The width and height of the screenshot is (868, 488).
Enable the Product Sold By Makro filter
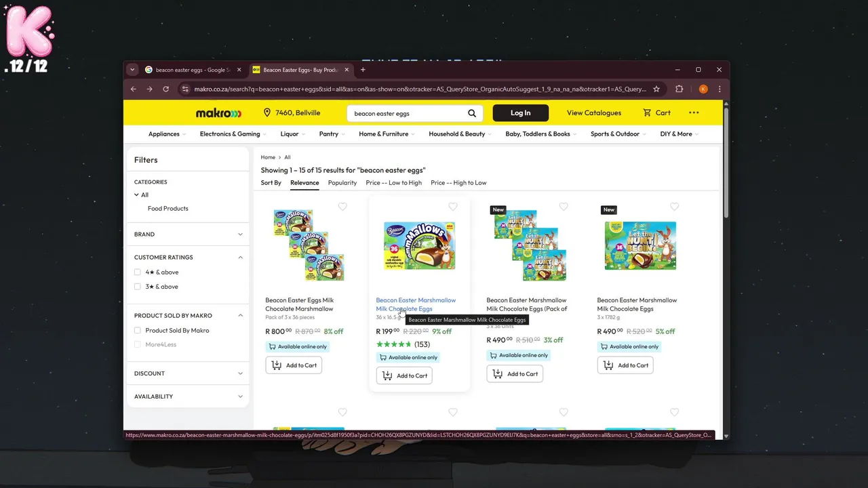click(138, 330)
